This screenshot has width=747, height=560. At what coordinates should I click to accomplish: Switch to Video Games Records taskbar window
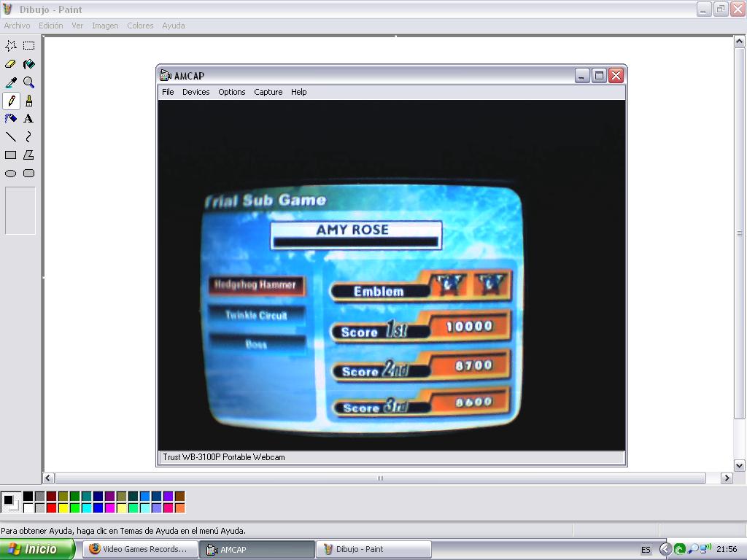139,549
